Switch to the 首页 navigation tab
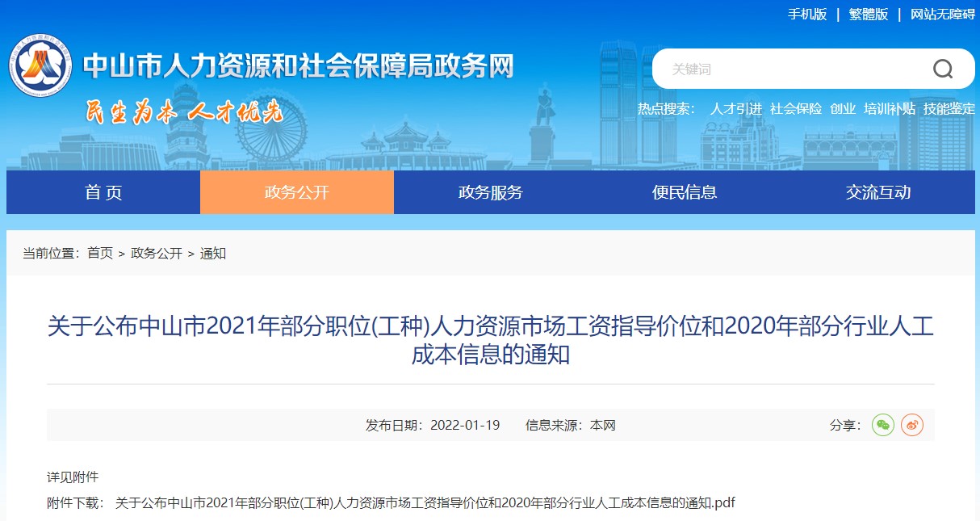This screenshot has width=980, height=521. point(103,191)
